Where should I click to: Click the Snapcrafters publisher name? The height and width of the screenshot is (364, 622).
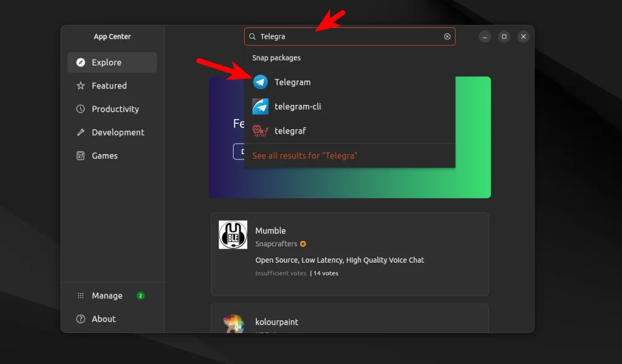276,244
